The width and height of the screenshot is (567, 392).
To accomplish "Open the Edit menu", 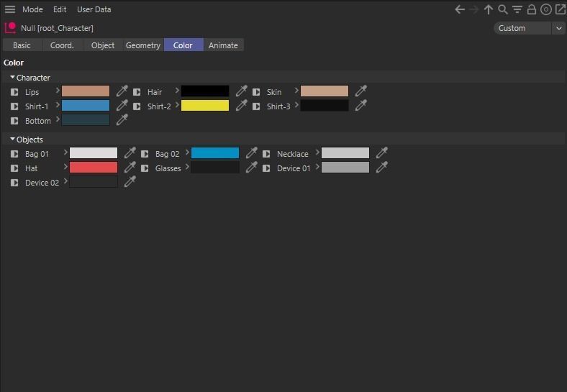I will click(60, 9).
